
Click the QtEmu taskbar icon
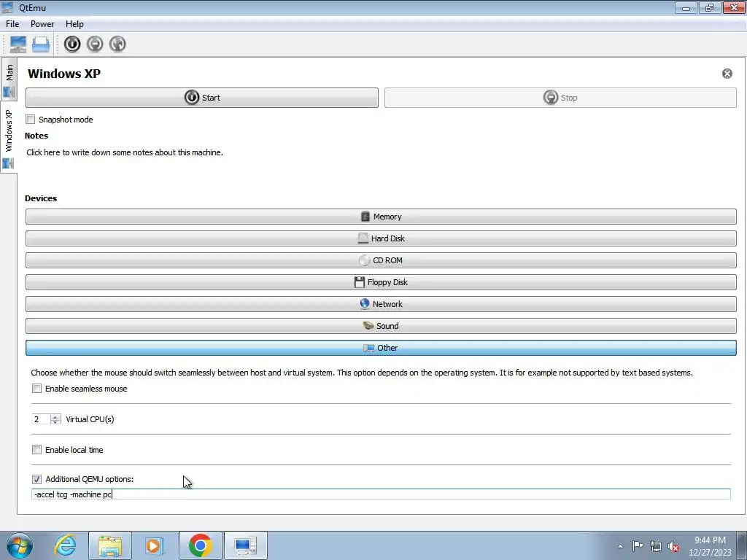pyautogui.click(x=245, y=545)
